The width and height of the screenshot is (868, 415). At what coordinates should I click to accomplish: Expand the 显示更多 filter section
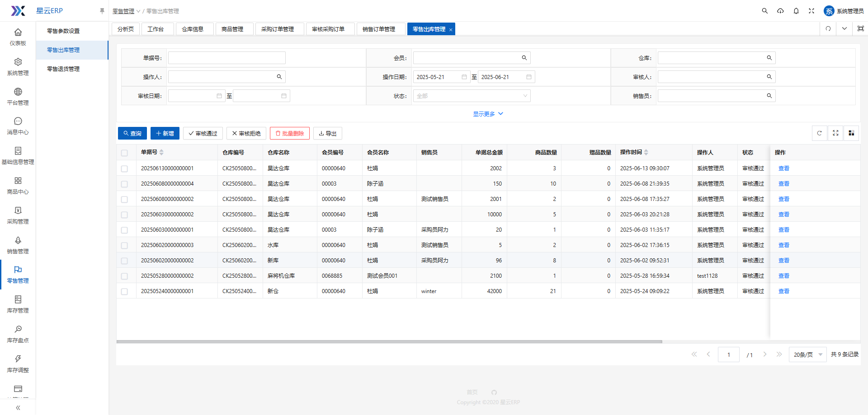(x=488, y=114)
